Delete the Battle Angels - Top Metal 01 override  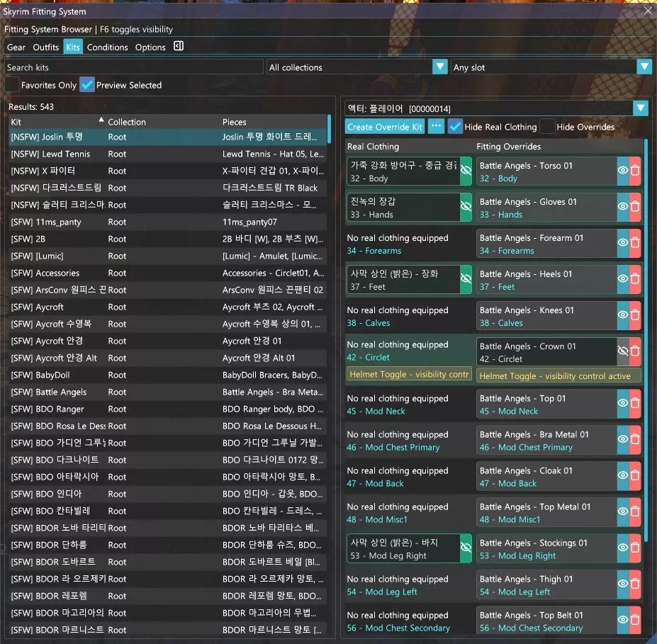click(635, 512)
